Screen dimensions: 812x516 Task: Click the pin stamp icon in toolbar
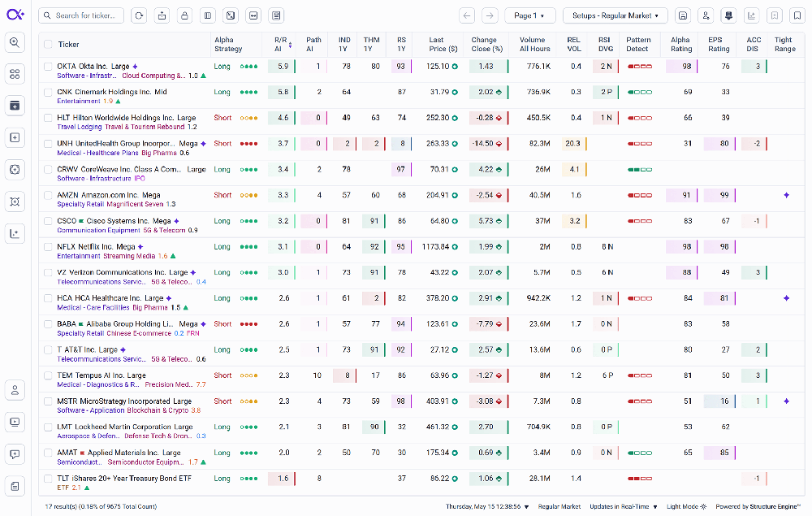coord(728,15)
